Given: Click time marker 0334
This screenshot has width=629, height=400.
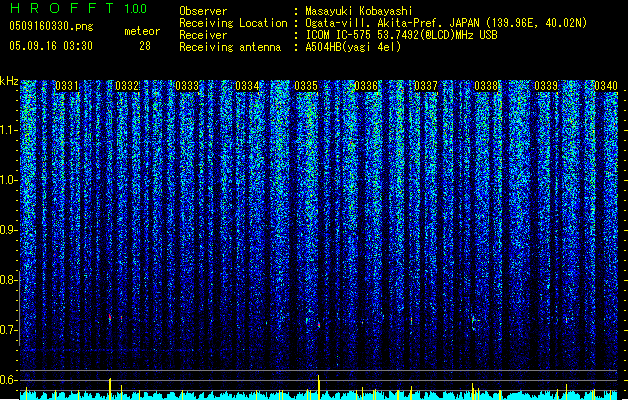Looking at the screenshot, I should pyautogui.click(x=247, y=86).
